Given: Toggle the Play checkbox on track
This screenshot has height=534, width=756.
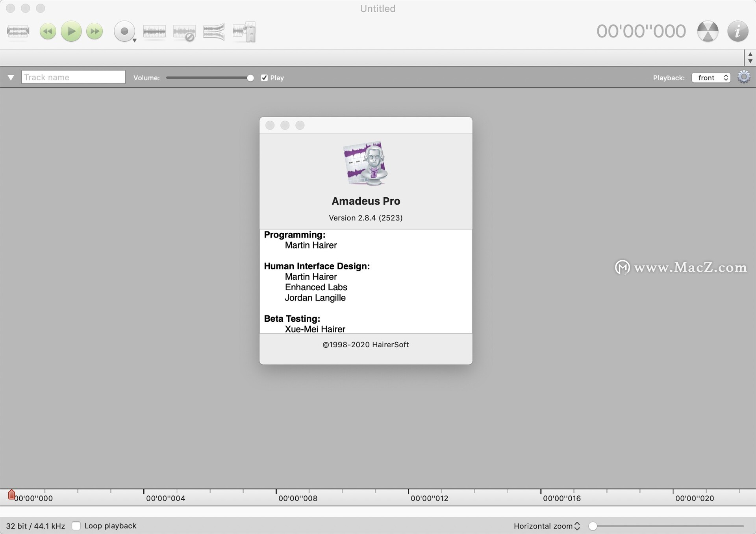Looking at the screenshot, I should pos(264,77).
